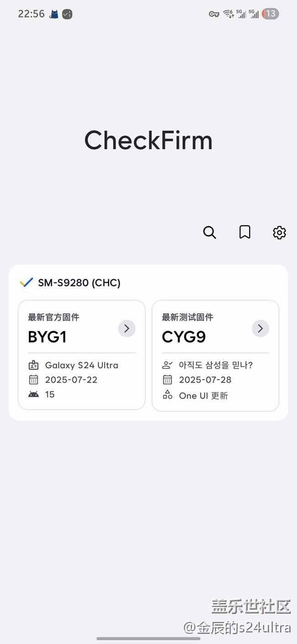Open the CYG9 test firmware version
The width and height of the screenshot is (297, 644).
click(184, 337)
